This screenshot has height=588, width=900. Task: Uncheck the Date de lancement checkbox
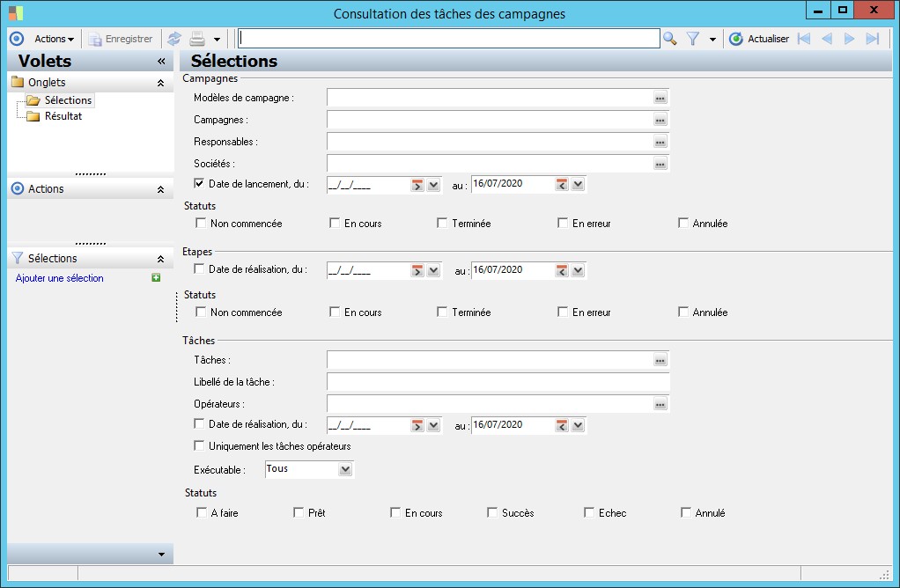point(199,184)
